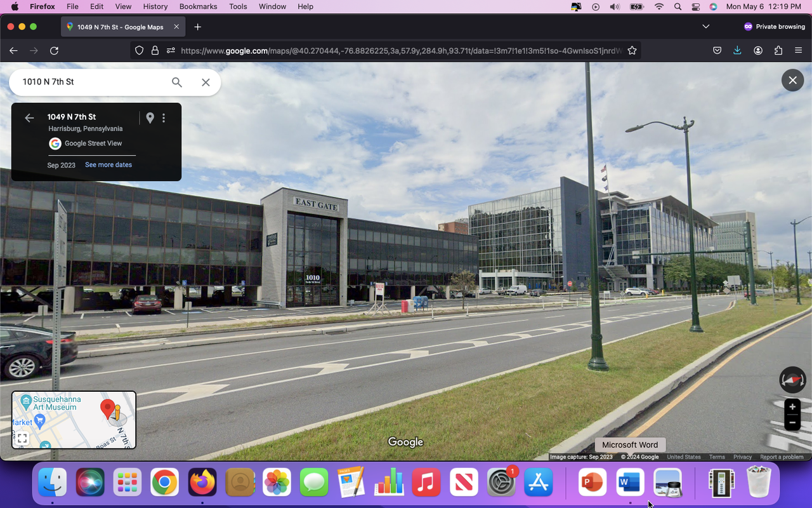Click the tracking protection shield icon
This screenshot has height=508, width=812.
139,51
